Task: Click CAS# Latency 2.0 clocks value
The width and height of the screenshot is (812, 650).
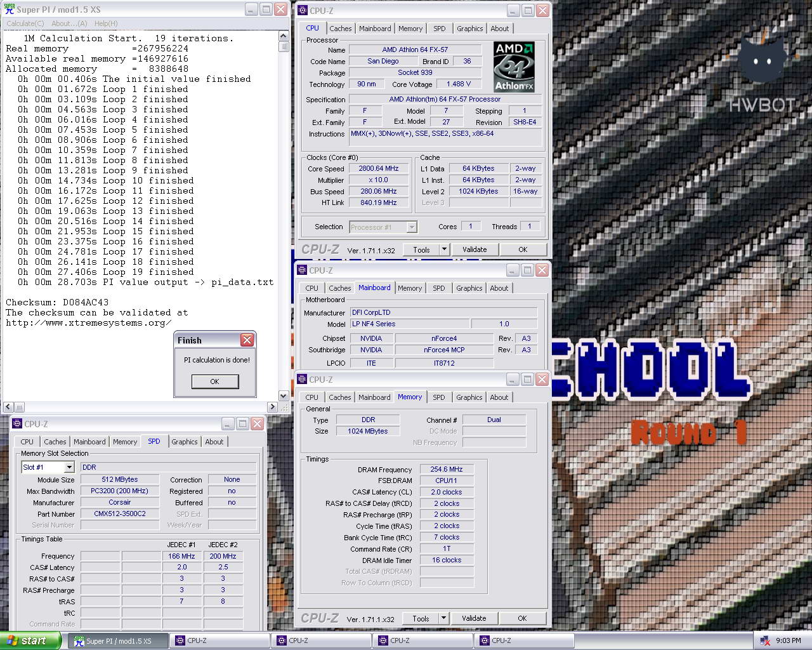Action: [447, 493]
